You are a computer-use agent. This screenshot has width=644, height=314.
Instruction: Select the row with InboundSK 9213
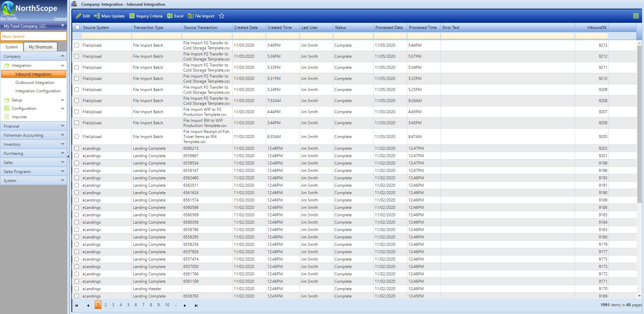point(77,45)
